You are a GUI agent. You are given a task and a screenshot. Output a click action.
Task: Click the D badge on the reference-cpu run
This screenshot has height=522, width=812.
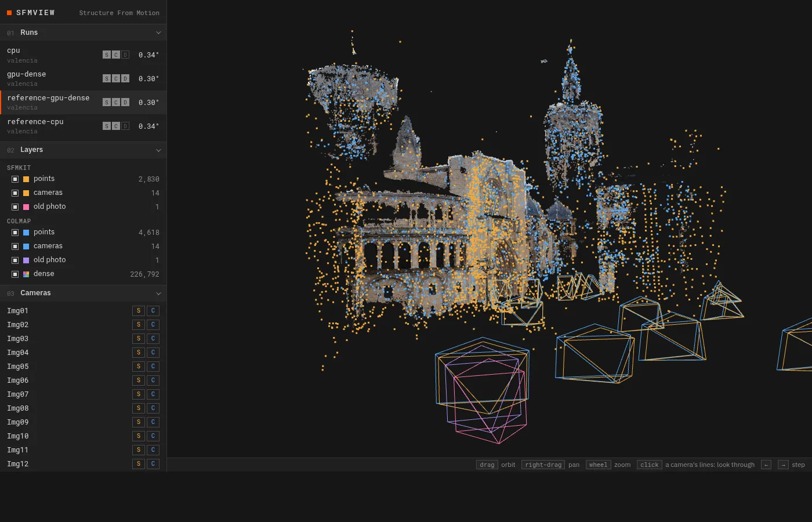tap(125, 126)
